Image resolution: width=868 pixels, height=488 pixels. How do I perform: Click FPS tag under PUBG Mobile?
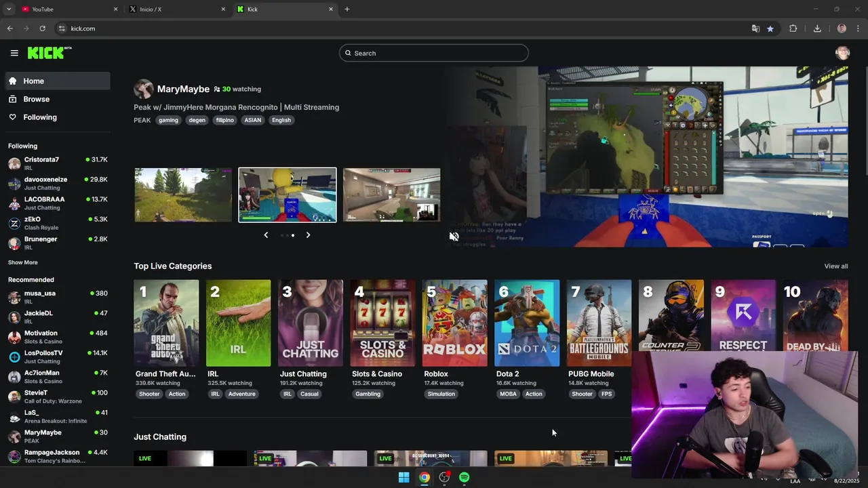pyautogui.click(x=606, y=394)
